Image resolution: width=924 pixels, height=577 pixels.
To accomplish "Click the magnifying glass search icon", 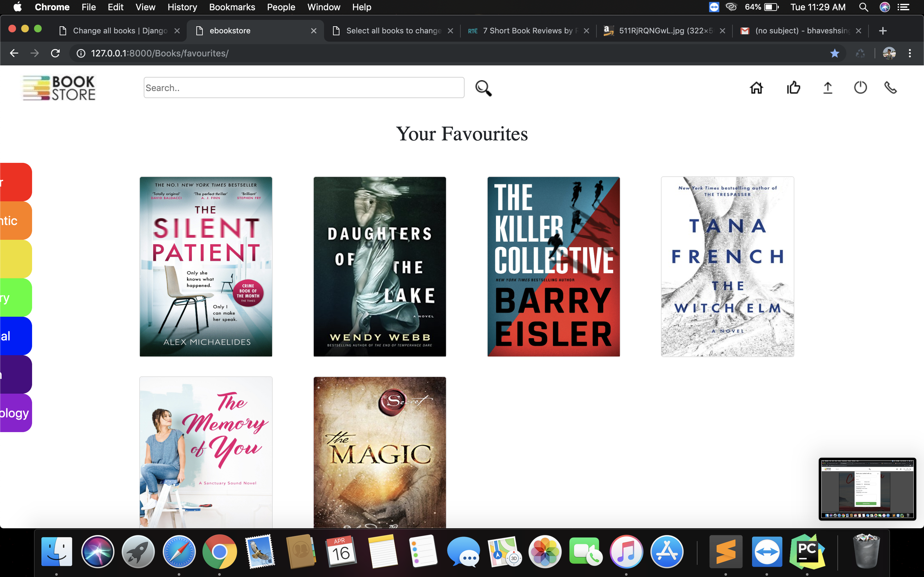I will coord(483,88).
